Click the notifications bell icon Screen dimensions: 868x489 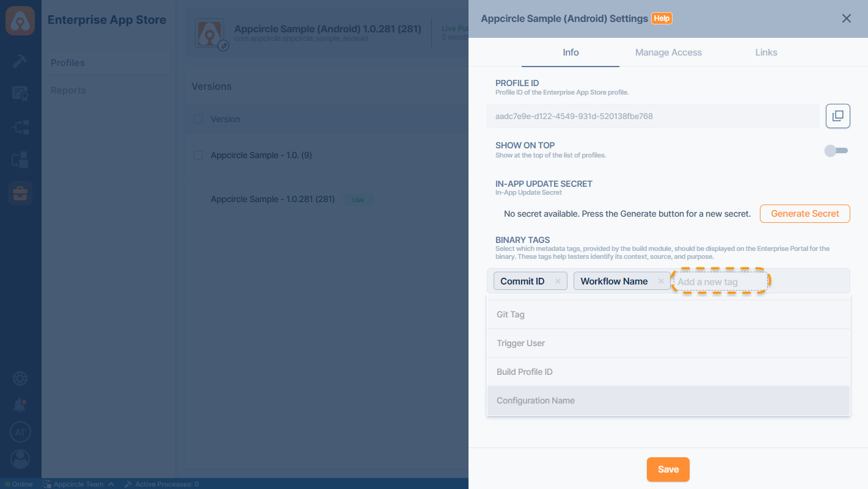tap(20, 406)
